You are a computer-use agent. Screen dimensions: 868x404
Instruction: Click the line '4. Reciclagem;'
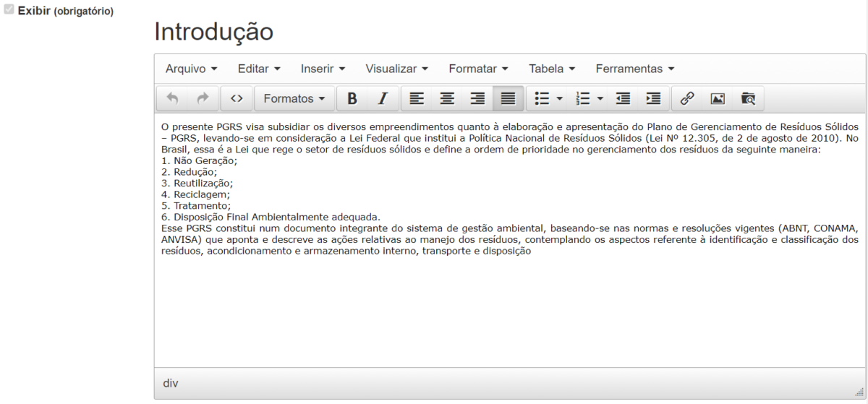point(196,194)
